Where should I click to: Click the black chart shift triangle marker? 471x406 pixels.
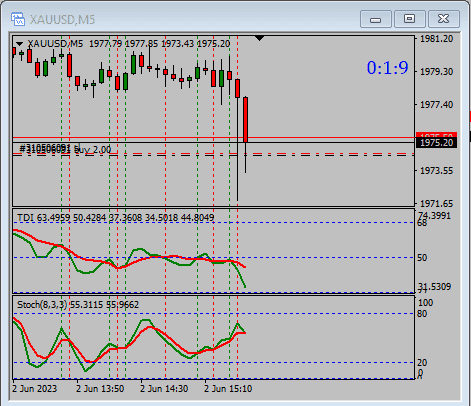point(259,38)
